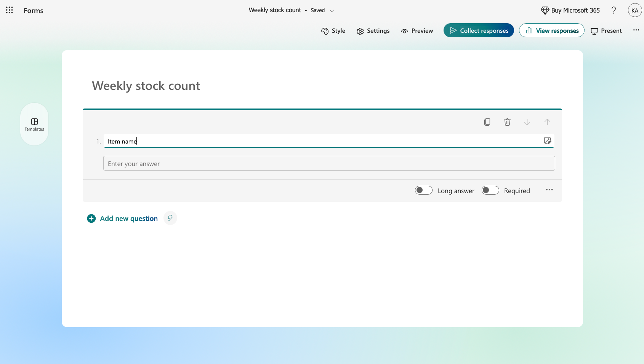Open more question settings ellipsis

pyautogui.click(x=549, y=190)
